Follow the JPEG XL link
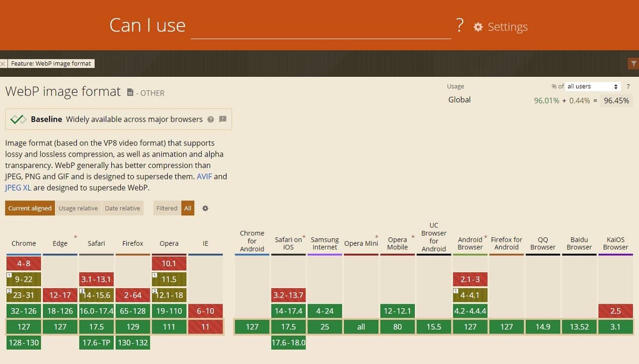The width and height of the screenshot is (639, 364). pos(18,187)
